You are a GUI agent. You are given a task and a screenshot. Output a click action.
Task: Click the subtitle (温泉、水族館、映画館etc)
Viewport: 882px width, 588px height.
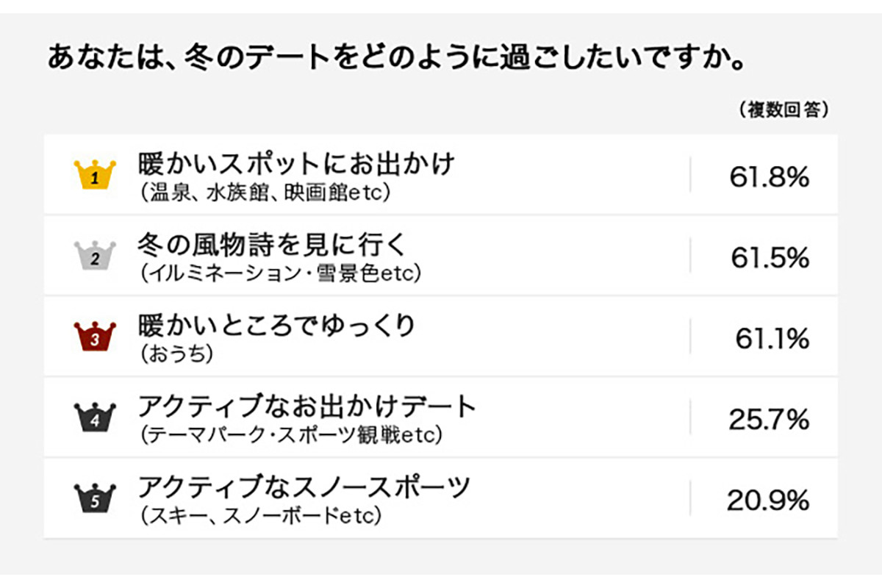coord(265,193)
